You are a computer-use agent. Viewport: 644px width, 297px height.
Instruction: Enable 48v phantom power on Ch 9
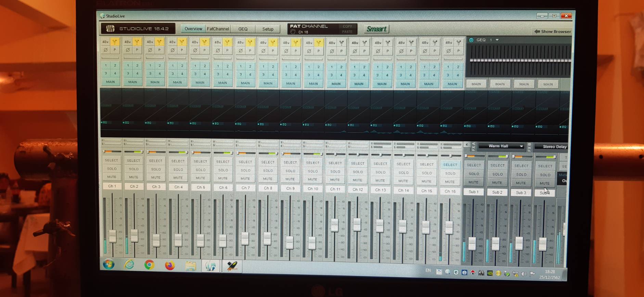point(286,43)
